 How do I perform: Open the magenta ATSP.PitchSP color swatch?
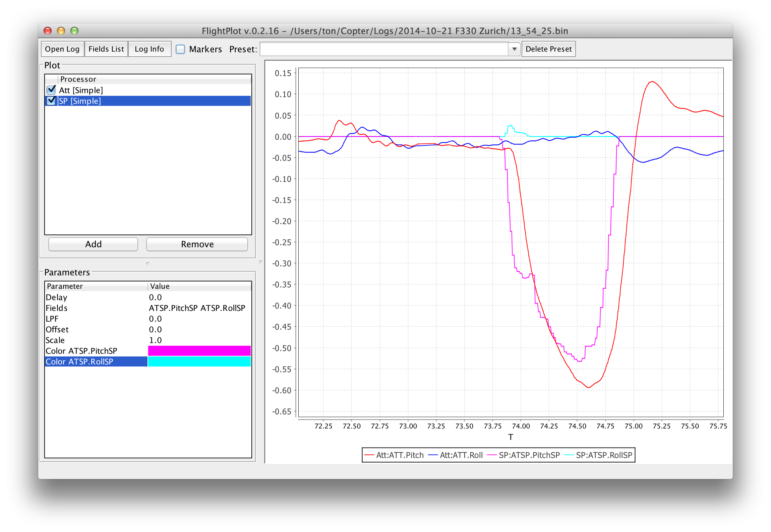pos(199,351)
